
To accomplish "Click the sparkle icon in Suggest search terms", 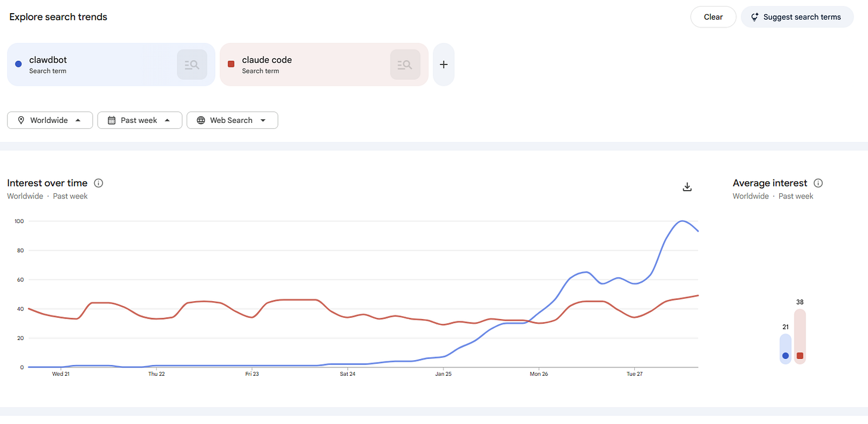I will 755,17.
